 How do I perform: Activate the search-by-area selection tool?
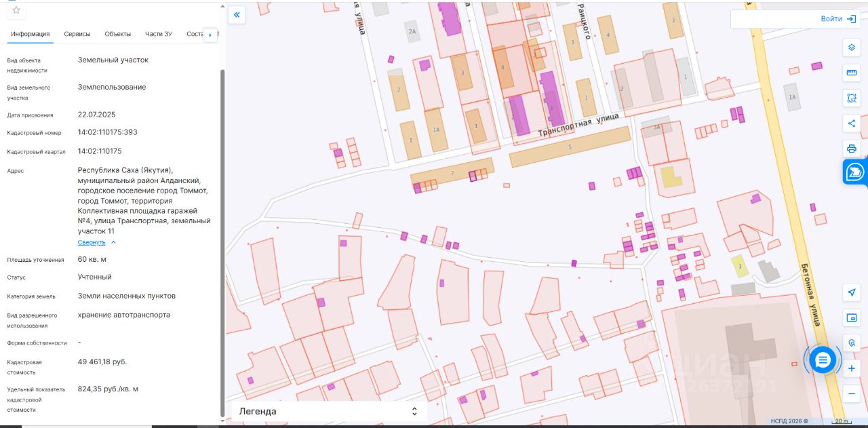tap(852, 98)
